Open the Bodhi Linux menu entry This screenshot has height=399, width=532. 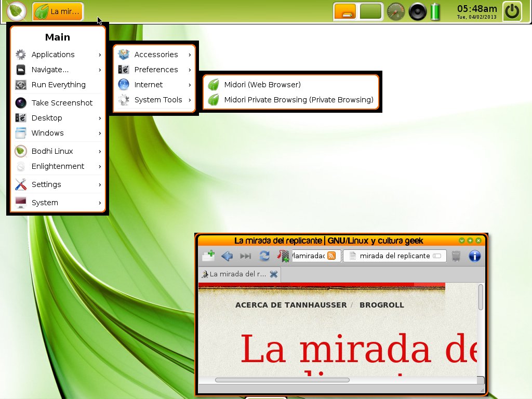tap(58, 151)
